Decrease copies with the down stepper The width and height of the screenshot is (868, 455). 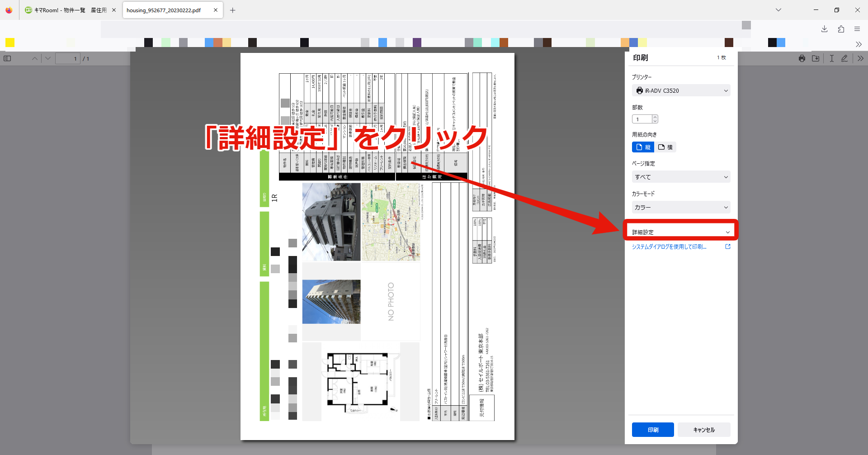pyautogui.click(x=655, y=121)
